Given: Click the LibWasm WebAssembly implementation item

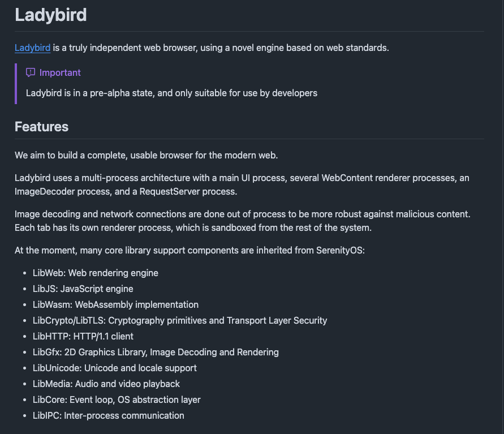Looking at the screenshot, I should [x=115, y=304].
